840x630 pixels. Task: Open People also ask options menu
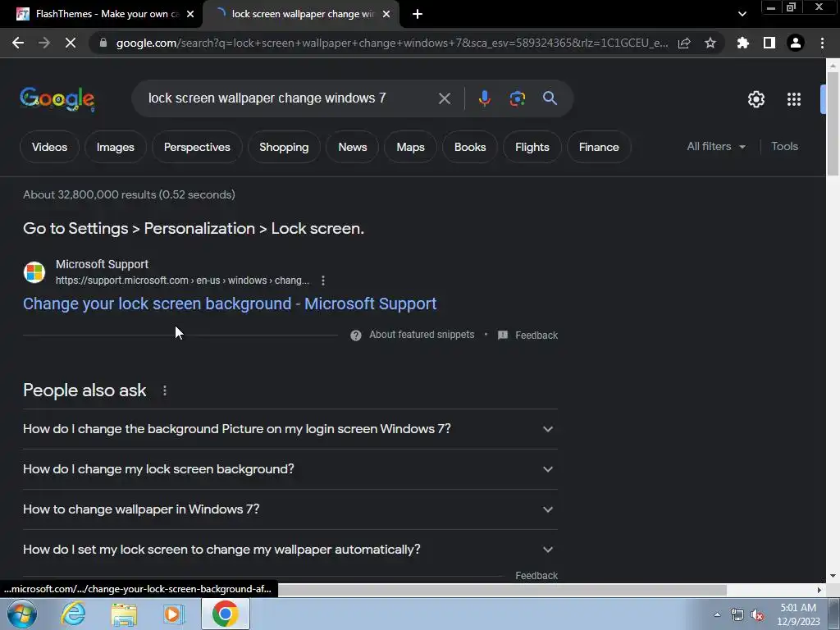coord(165,390)
